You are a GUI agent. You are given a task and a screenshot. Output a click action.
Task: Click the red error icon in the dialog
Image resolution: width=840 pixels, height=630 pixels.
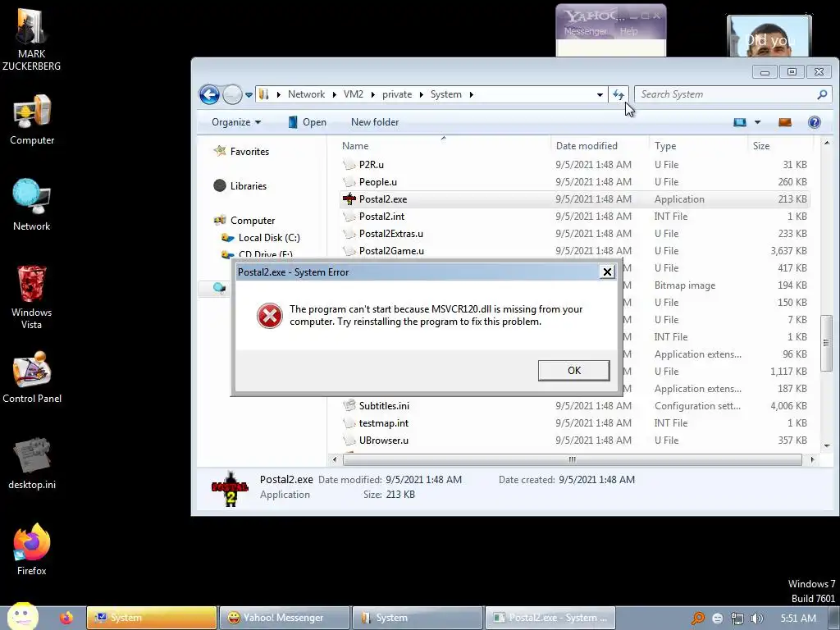(269, 316)
